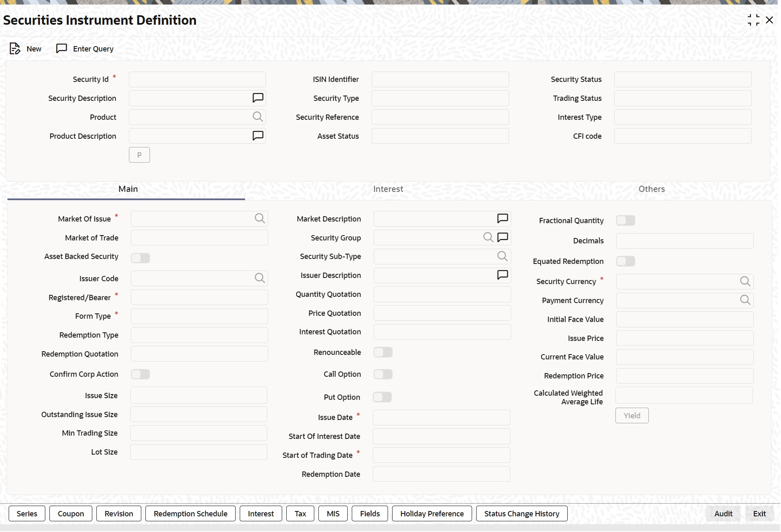The image size is (781, 532).
Task: Switch to the Others tab
Action: (x=652, y=189)
